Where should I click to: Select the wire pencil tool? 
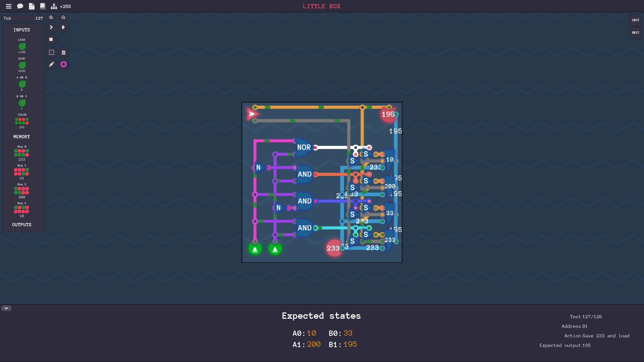coord(51,64)
